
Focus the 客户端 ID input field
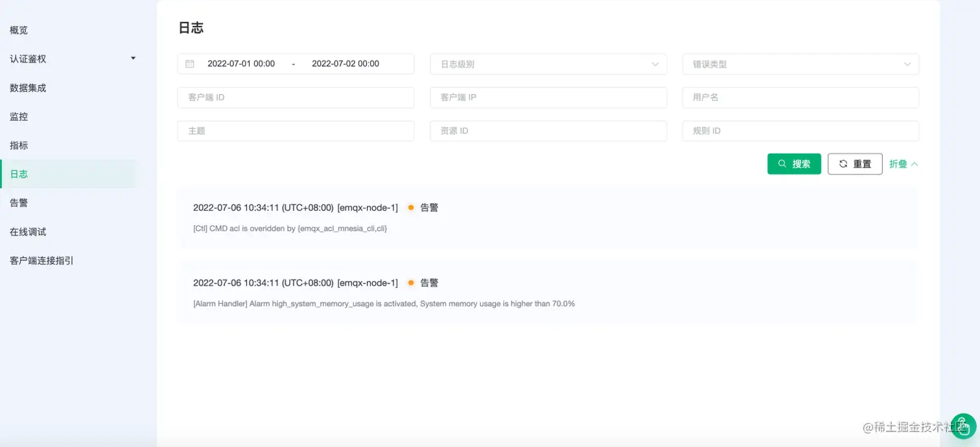pyautogui.click(x=296, y=97)
